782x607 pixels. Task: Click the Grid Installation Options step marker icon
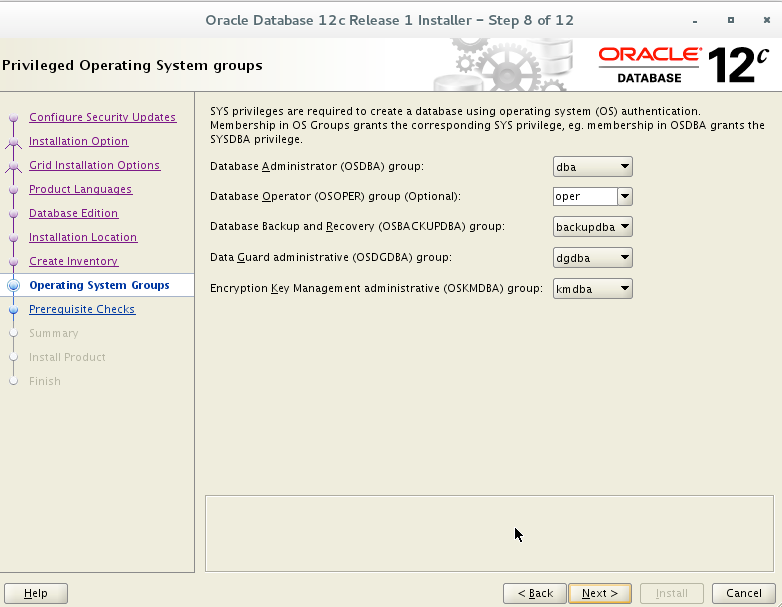point(13,167)
